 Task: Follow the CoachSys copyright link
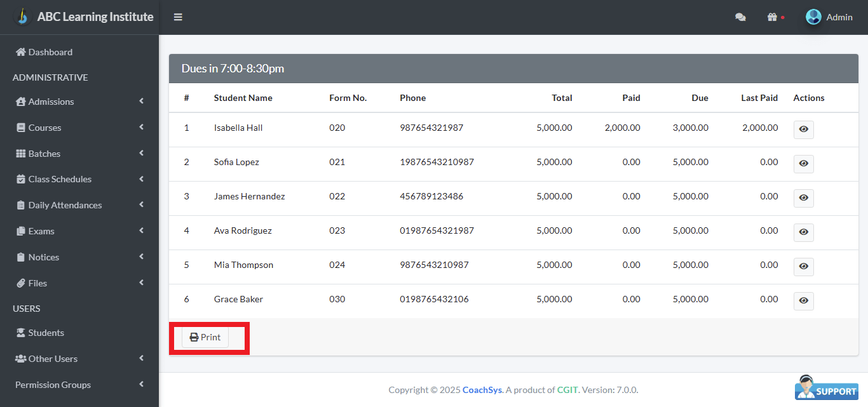[x=482, y=389]
